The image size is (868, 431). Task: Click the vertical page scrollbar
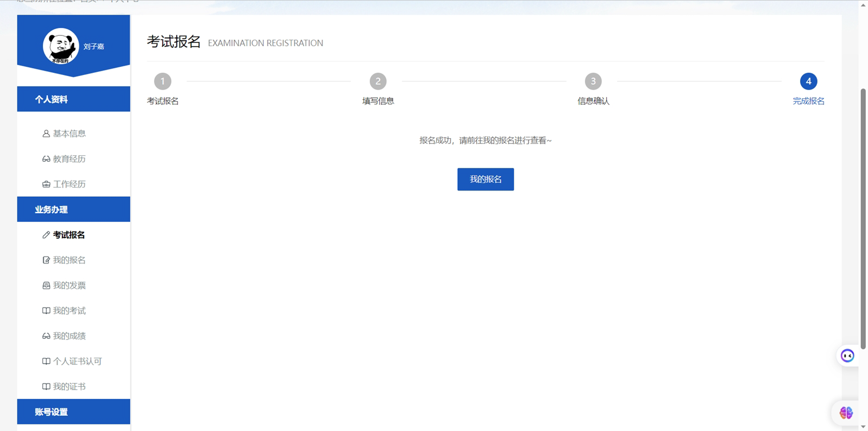pos(863,217)
